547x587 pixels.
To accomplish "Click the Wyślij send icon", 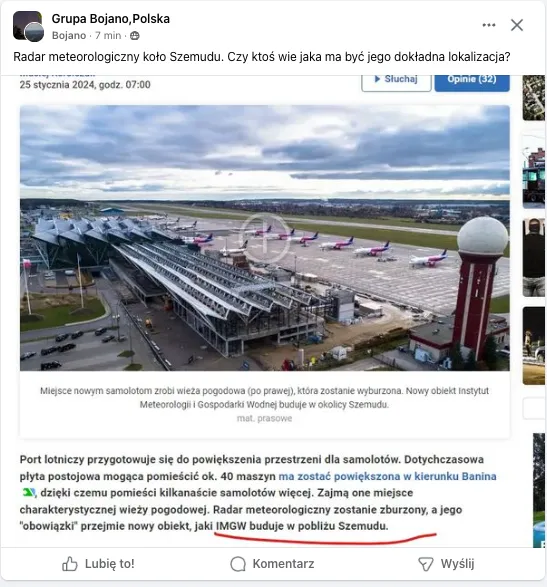I will click(425, 564).
